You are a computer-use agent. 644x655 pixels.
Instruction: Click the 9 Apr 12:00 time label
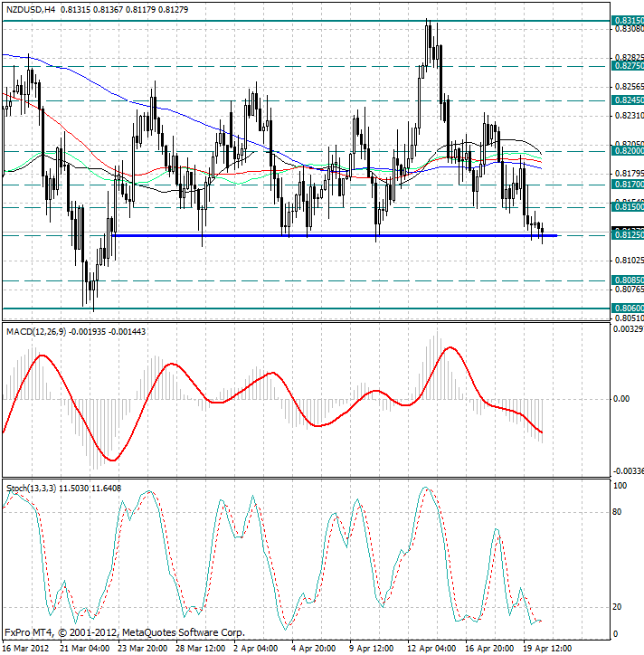[x=371, y=649]
